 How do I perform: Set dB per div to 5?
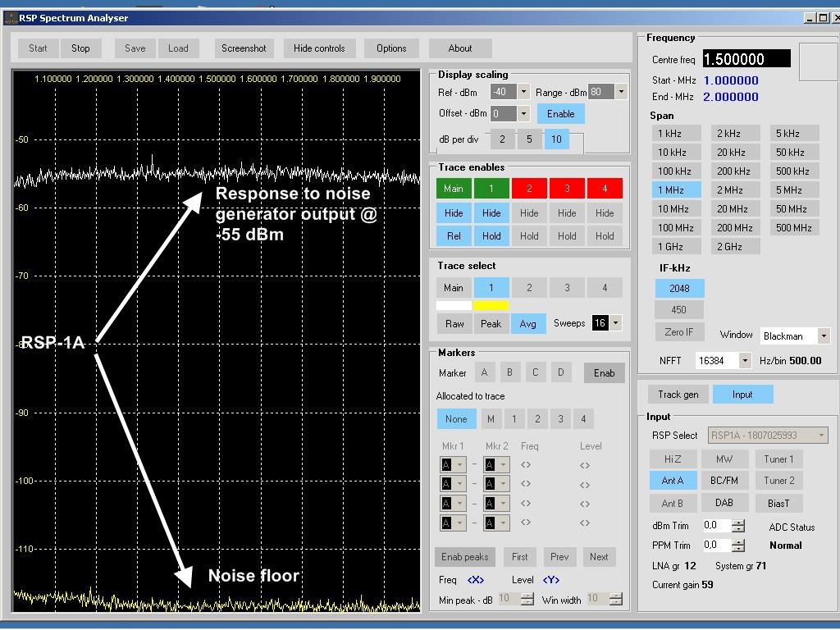tap(529, 139)
